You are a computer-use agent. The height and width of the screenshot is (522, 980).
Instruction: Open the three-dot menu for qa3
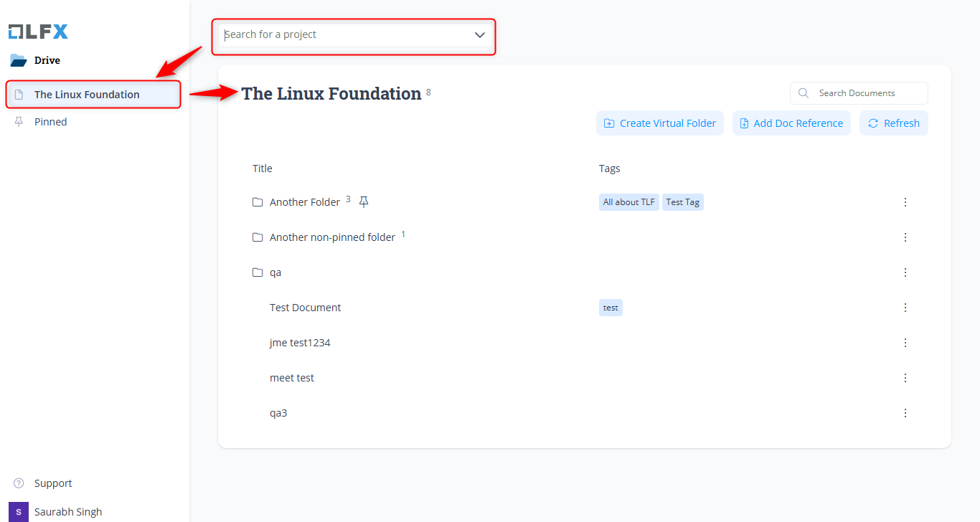905,413
